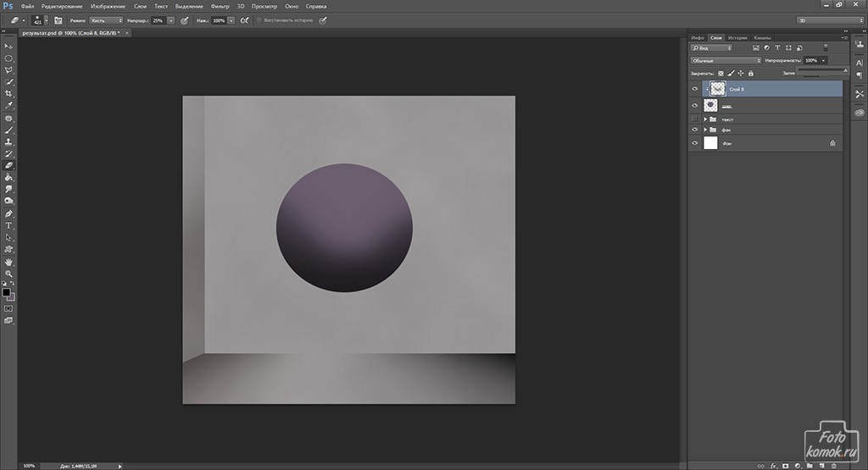Open the 3D workspace dropdown

click(x=830, y=20)
